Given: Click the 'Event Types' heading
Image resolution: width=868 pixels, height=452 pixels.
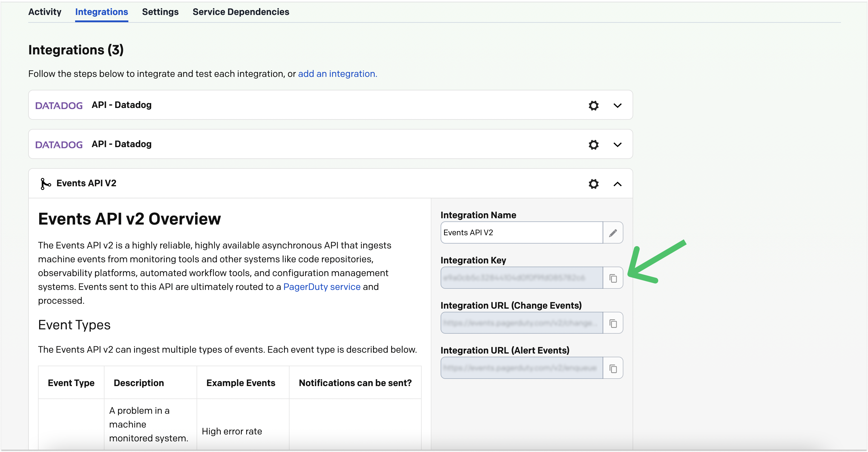Looking at the screenshot, I should click(74, 325).
